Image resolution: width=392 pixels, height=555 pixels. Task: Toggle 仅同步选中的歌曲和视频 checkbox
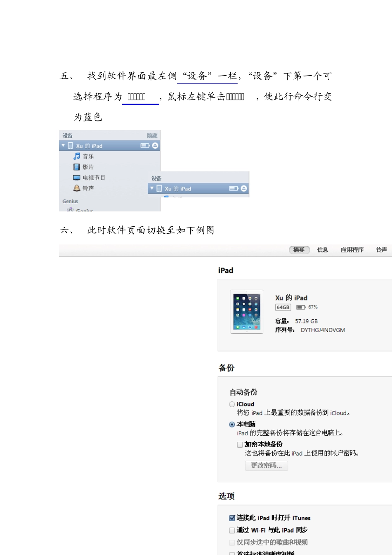232,542
